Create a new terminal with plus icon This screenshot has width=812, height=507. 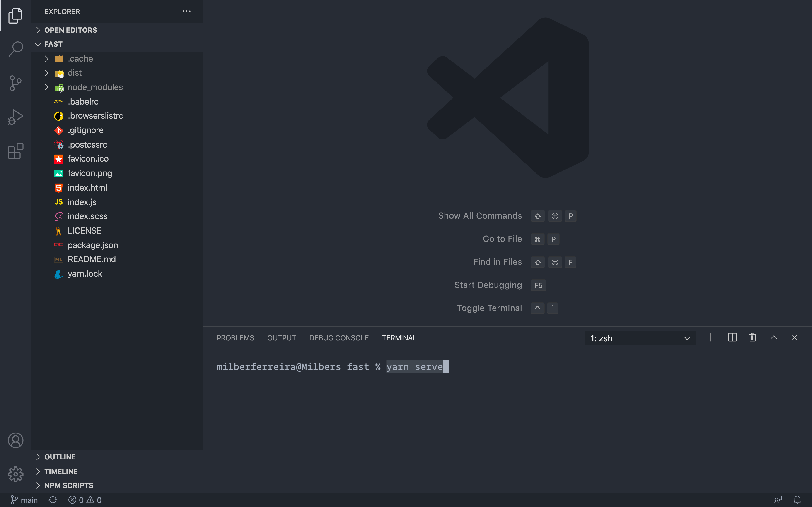coord(711,337)
